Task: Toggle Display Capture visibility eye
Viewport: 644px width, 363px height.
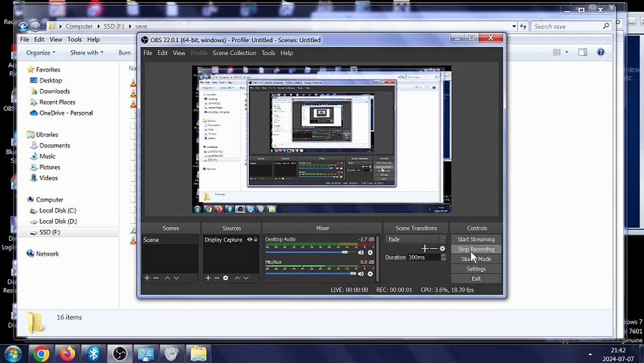Action: (249, 240)
